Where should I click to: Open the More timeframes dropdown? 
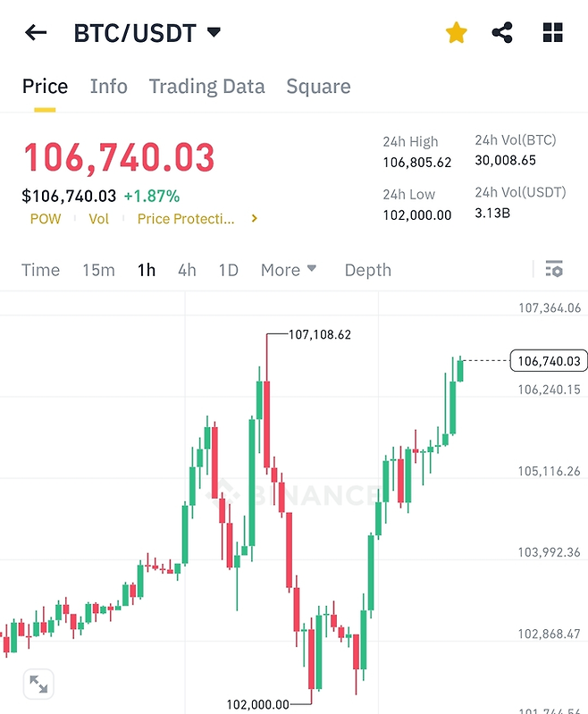(289, 270)
